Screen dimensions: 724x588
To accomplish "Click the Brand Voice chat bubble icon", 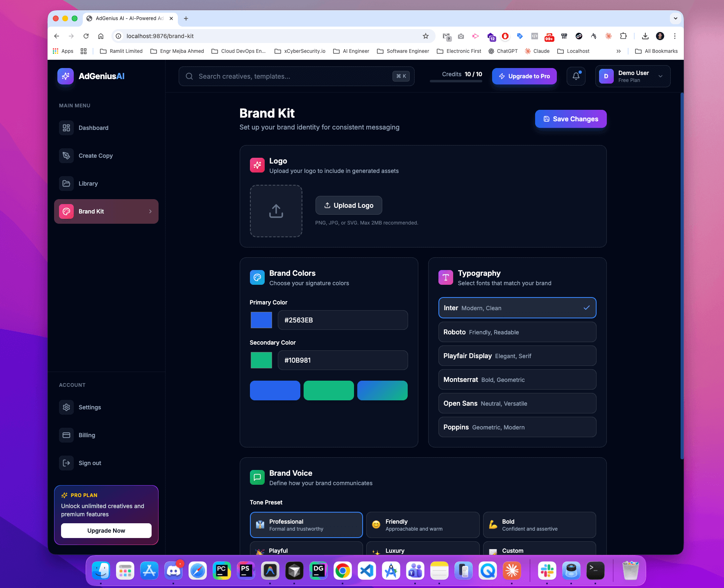I will click(257, 477).
